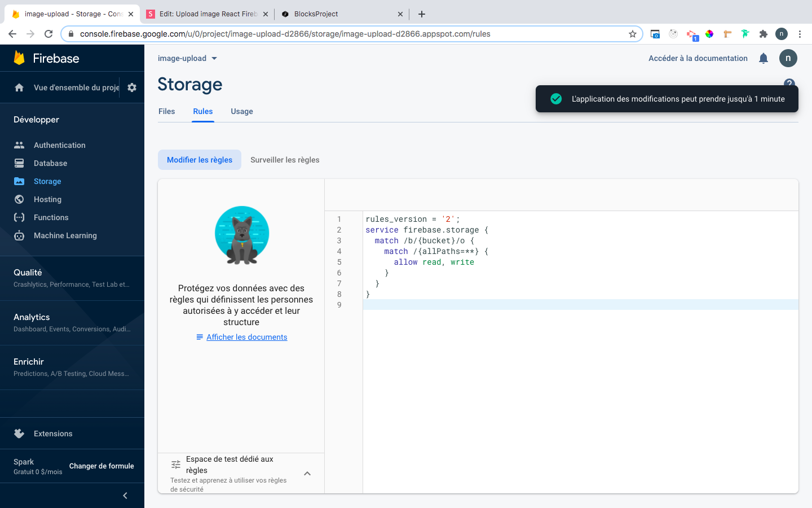The image size is (812, 508).
Task: Click 'match /b/{bucket}/o {' code line
Action: click(424, 240)
